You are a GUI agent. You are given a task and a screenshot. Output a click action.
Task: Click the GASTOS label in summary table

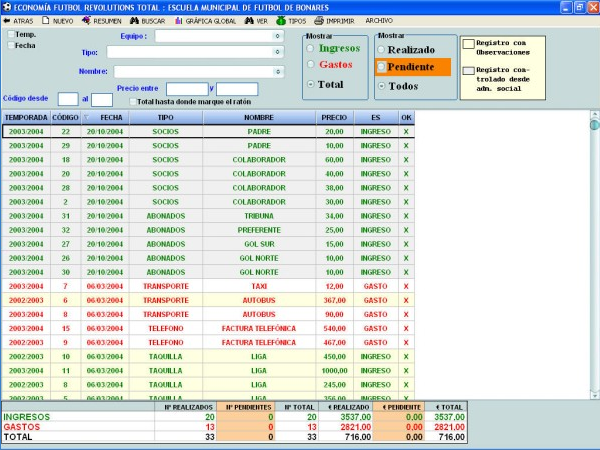pyautogui.click(x=21, y=427)
